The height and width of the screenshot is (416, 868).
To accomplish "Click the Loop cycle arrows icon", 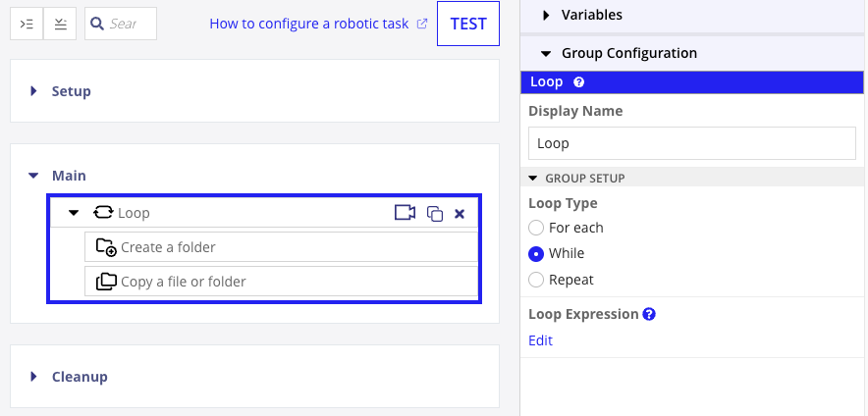I will click(103, 213).
